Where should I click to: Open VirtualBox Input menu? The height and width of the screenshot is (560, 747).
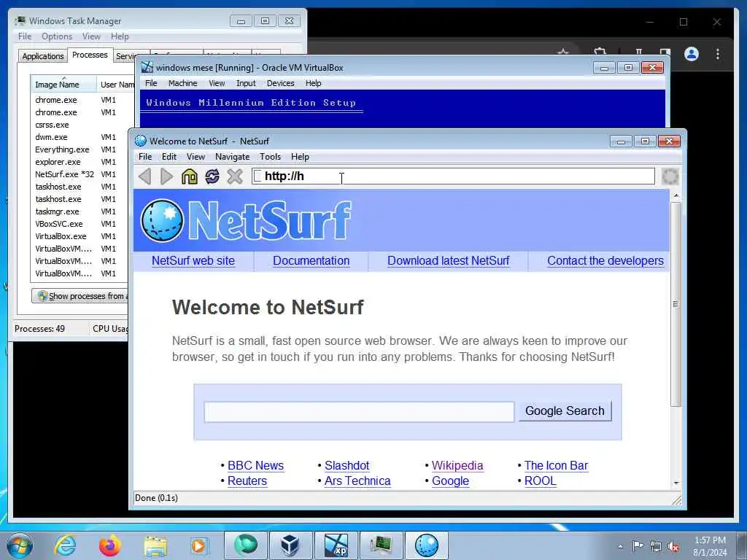[246, 83]
